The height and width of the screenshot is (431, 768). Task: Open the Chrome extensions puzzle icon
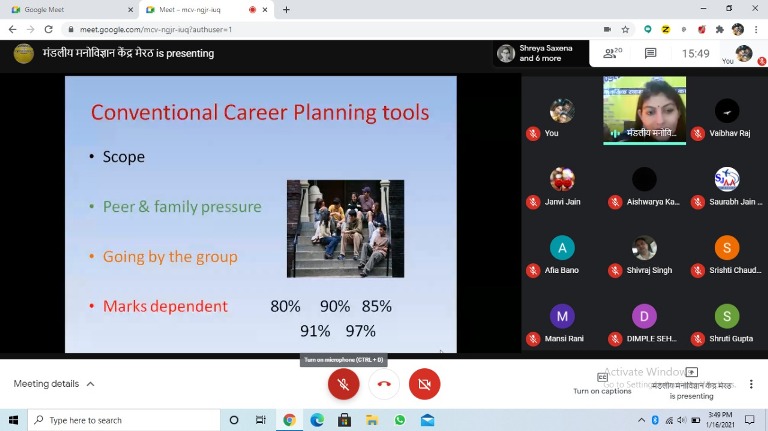coord(719,30)
